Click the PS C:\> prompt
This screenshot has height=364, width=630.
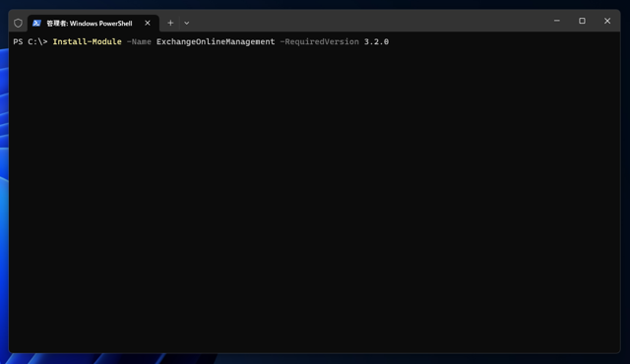[x=31, y=41]
